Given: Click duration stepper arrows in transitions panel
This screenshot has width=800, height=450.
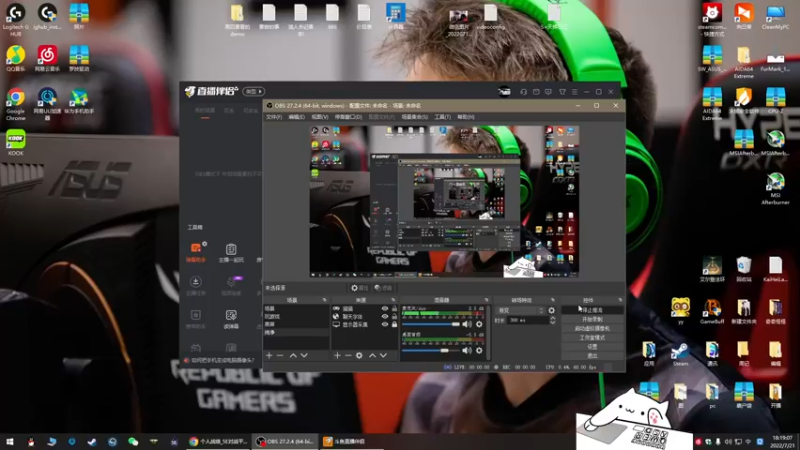Looking at the screenshot, I should [553, 320].
